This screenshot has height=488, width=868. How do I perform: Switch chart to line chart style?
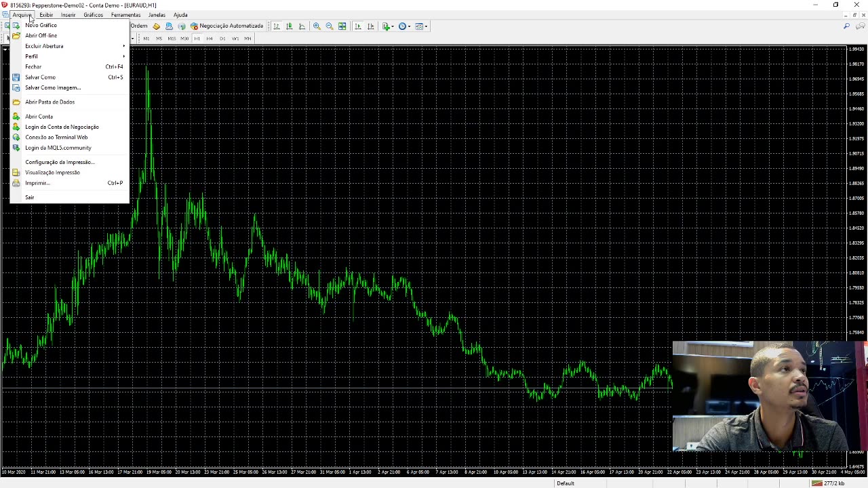pyautogui.click(x=302, y=26)
